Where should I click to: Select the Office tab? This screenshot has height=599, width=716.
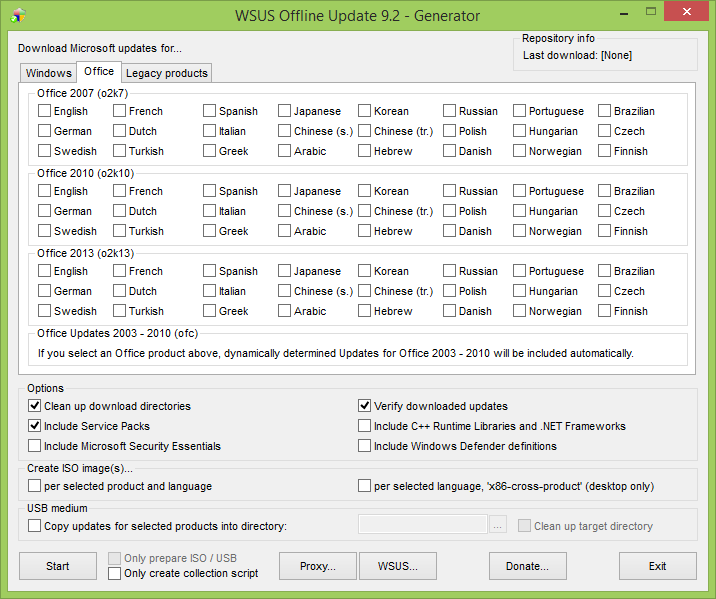[x=99, y=72]
